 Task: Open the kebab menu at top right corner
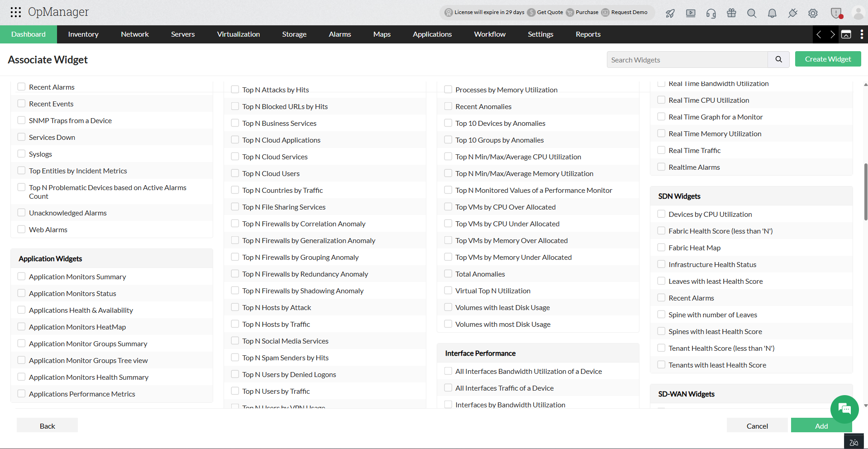862,34
